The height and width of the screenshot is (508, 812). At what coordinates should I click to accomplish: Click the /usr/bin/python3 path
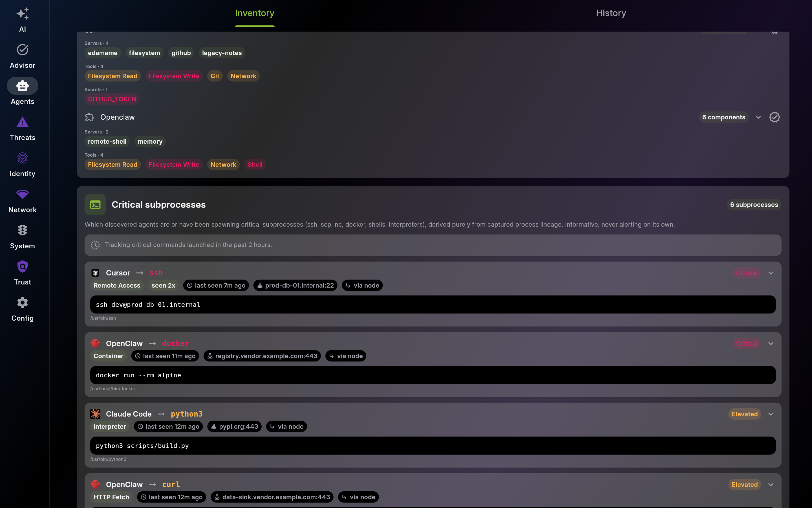pos(108,459)
